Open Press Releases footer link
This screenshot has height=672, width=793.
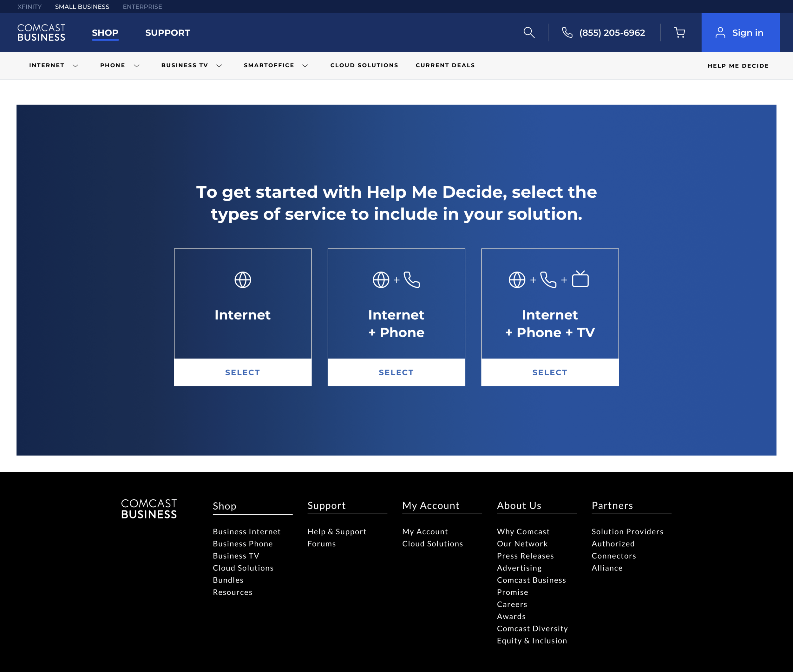525,556
